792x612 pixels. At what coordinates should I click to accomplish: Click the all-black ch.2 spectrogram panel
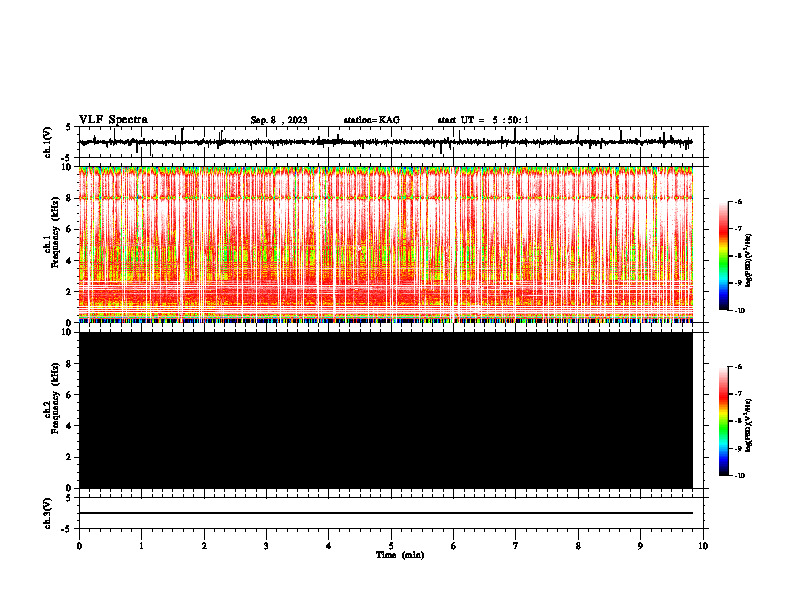(386, 410)
